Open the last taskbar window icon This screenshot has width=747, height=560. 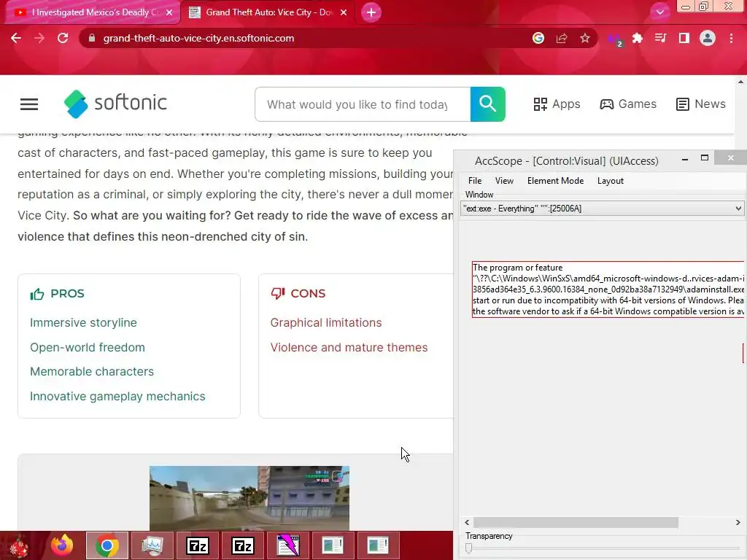[x=379, y=545]
